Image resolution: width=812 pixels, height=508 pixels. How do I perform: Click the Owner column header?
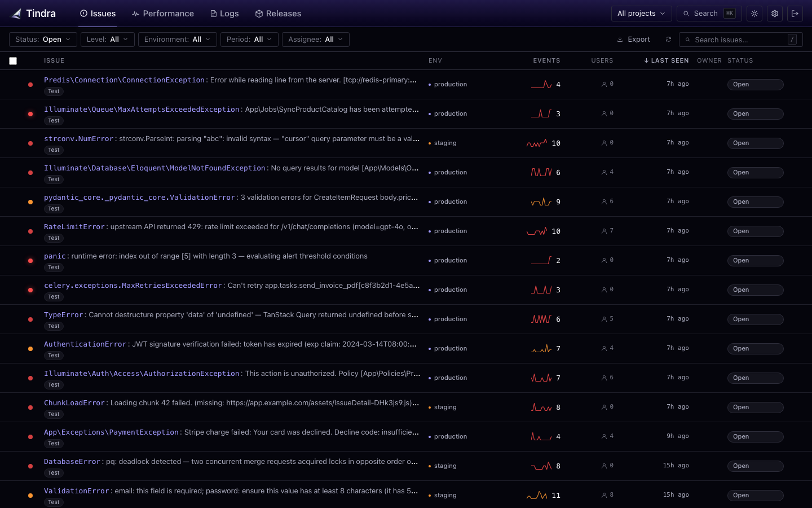click(709, 60)
